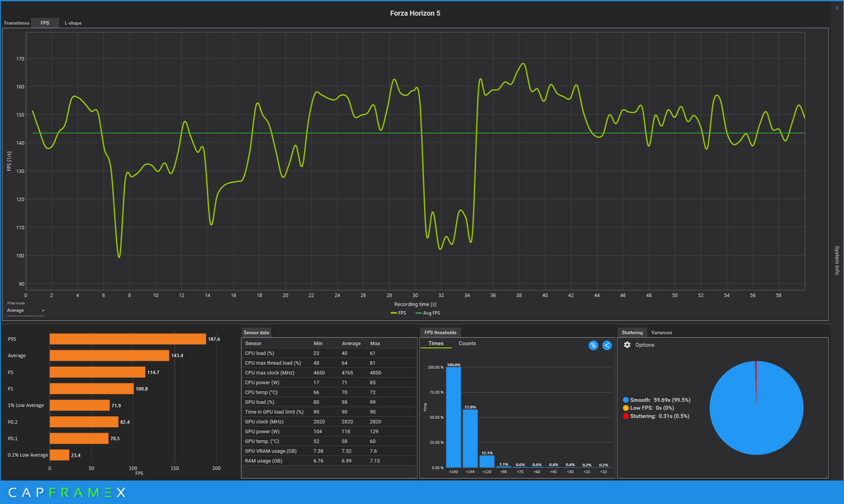The height and width of the screenshot is (504, 844).
Task: Select the Sensor data tab
Action: pyautogui.click(x=256, y=333)
